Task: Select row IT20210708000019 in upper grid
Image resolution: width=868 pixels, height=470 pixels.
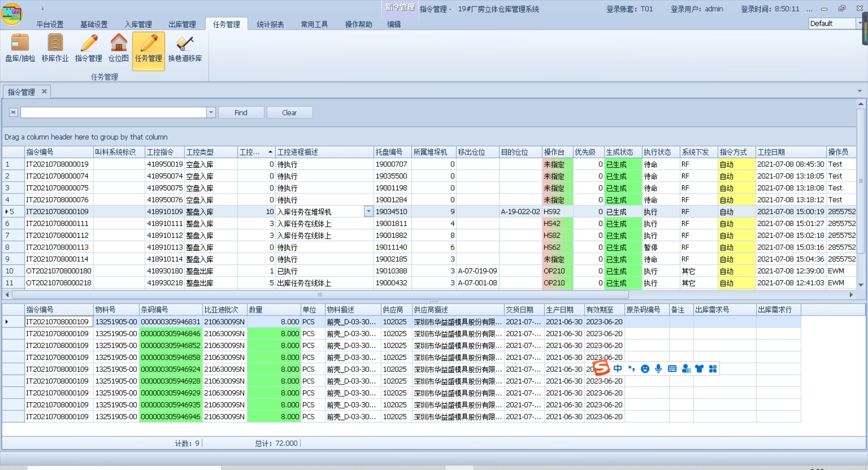Action: (x=429, y=164)
